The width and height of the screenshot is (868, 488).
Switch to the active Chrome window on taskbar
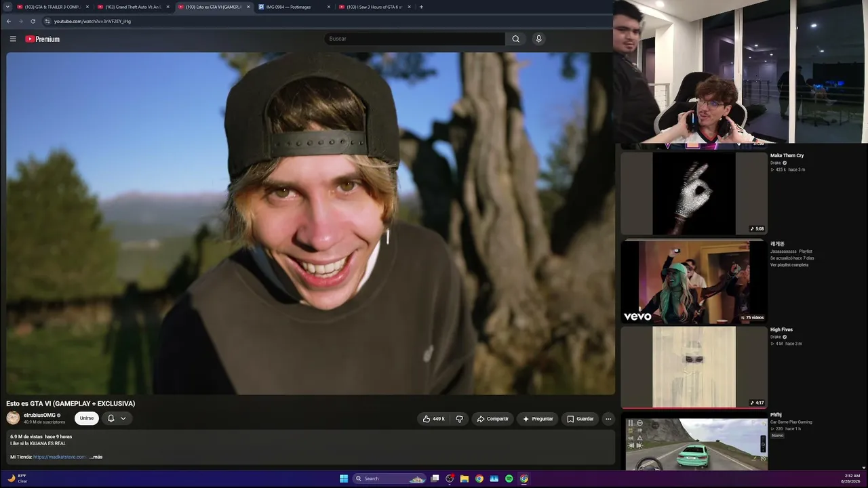coord(524,479)
